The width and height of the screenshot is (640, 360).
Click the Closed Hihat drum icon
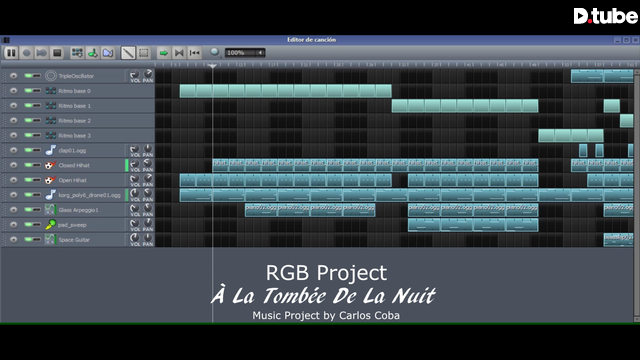(x=51, y=165)
